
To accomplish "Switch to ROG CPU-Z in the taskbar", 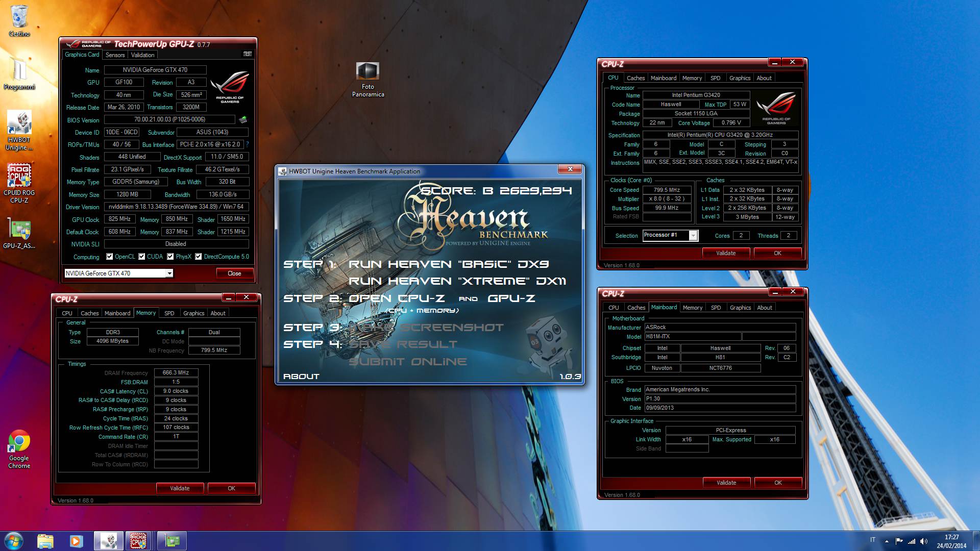I will coord(138,541).
